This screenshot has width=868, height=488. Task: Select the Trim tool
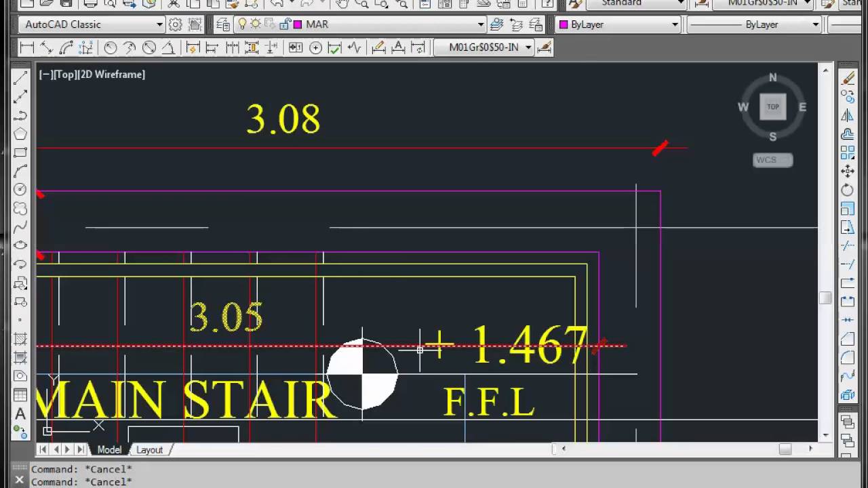pyautogui.click(x=848, y=246)
